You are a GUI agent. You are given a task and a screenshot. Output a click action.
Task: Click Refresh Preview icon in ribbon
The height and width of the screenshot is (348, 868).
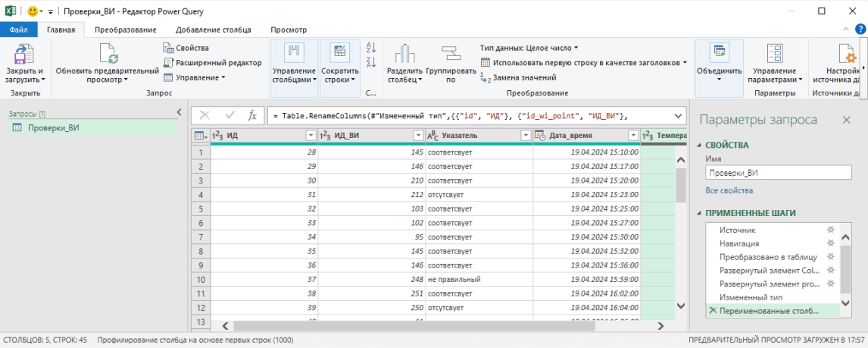108,54
